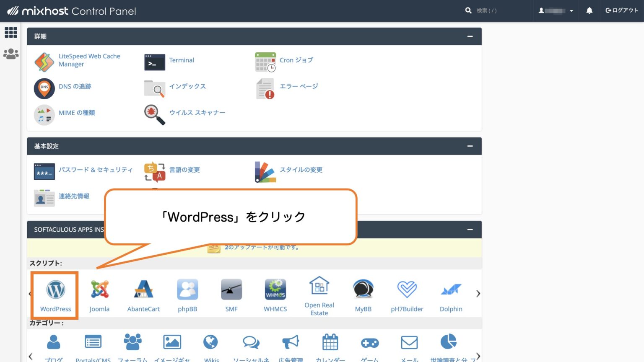Click the right arrow of the scripts carousel
The height and width of the screenshot is (362, 644).
click(478, 293)
